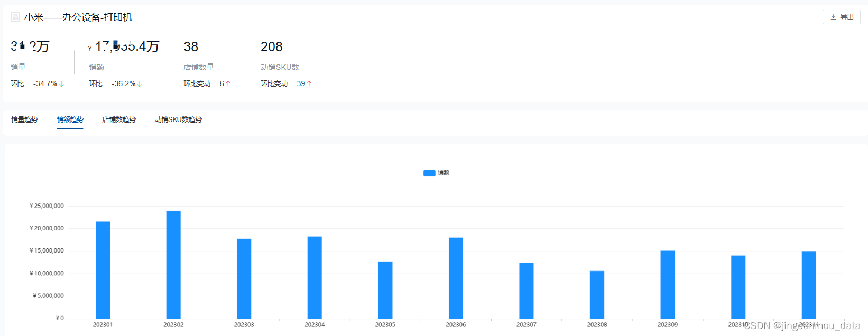Toggle the 销额 legend swatch
This screenshot has height=336, width=868.
click(x=429, y=173)
